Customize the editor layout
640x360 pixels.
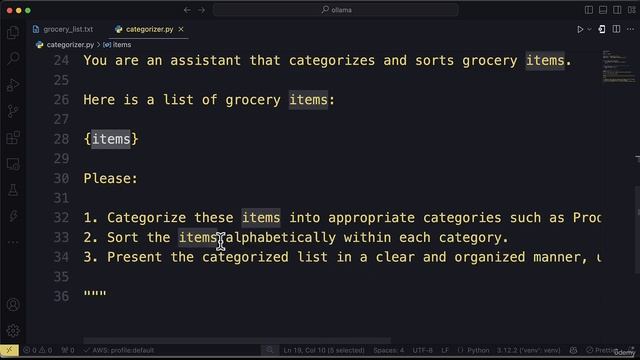coord(631,10)
